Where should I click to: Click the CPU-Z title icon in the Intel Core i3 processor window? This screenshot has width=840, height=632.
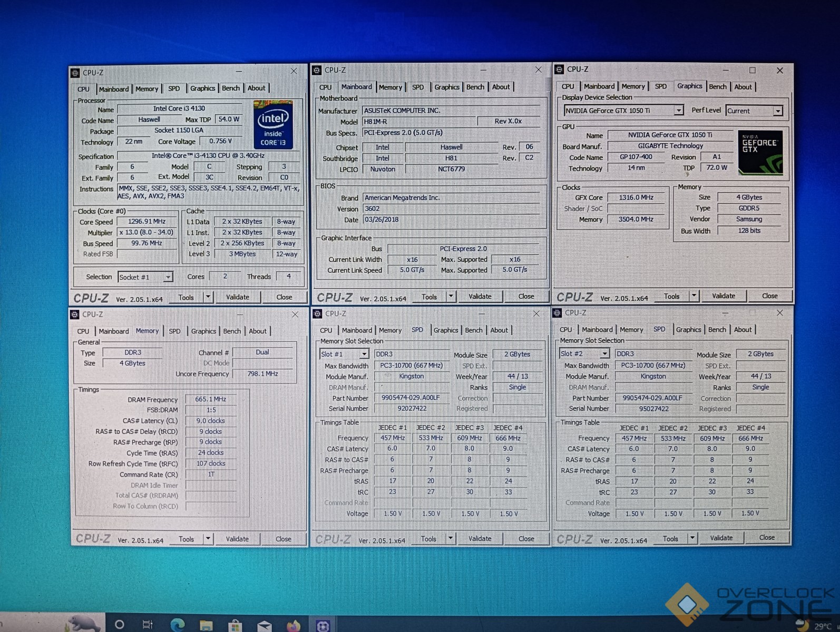[x=75, y=73]
